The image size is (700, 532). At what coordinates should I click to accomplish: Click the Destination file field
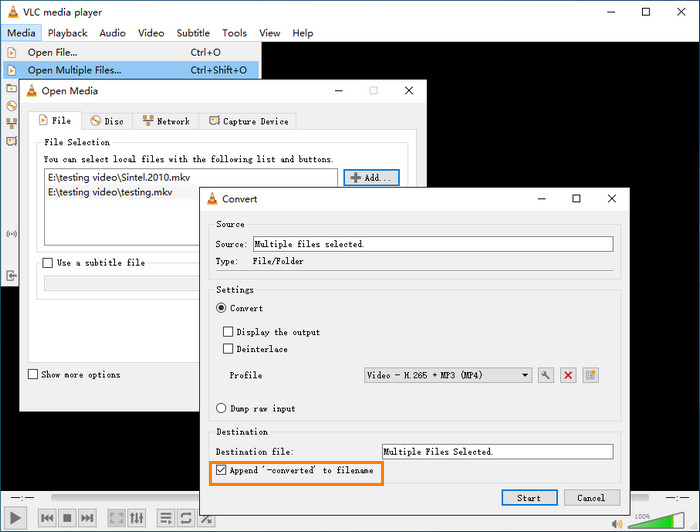click(x=498, y=452)
